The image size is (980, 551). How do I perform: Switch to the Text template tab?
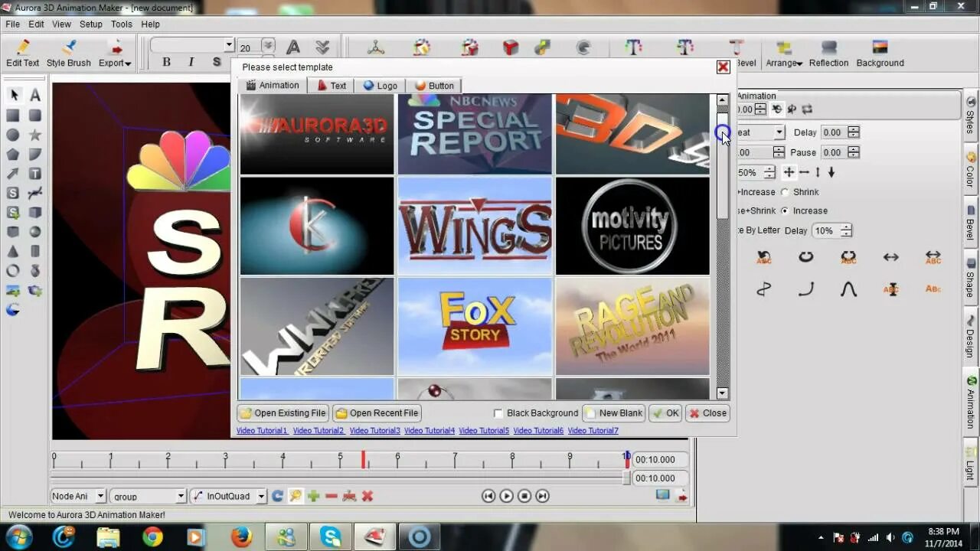(331, 86)
